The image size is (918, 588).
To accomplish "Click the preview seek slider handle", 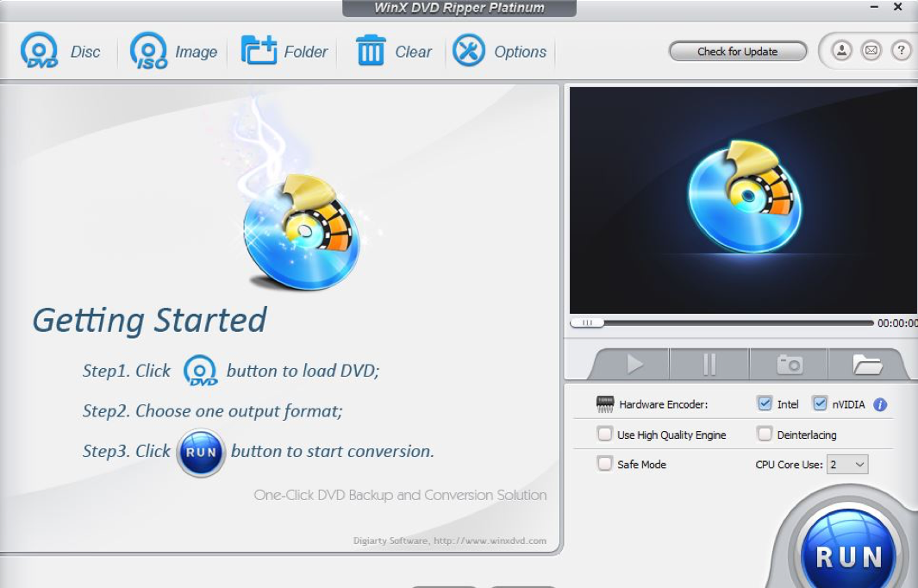I will 587,322.
